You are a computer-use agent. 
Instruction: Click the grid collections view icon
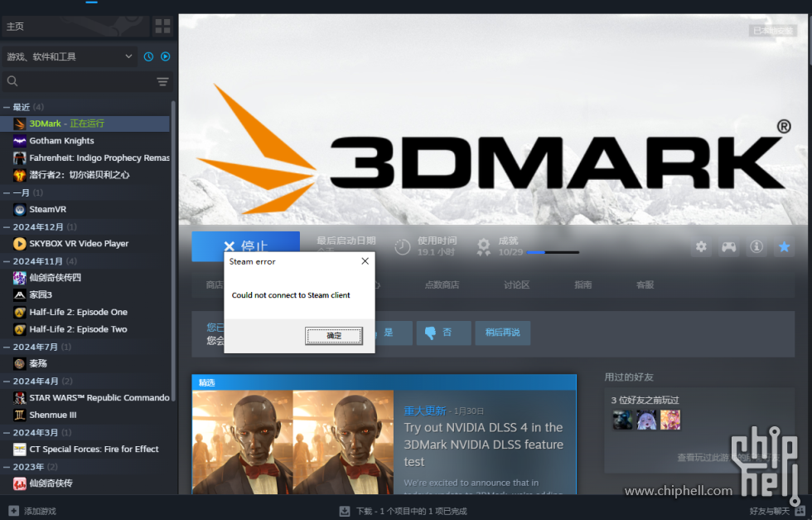pos(162,26)
